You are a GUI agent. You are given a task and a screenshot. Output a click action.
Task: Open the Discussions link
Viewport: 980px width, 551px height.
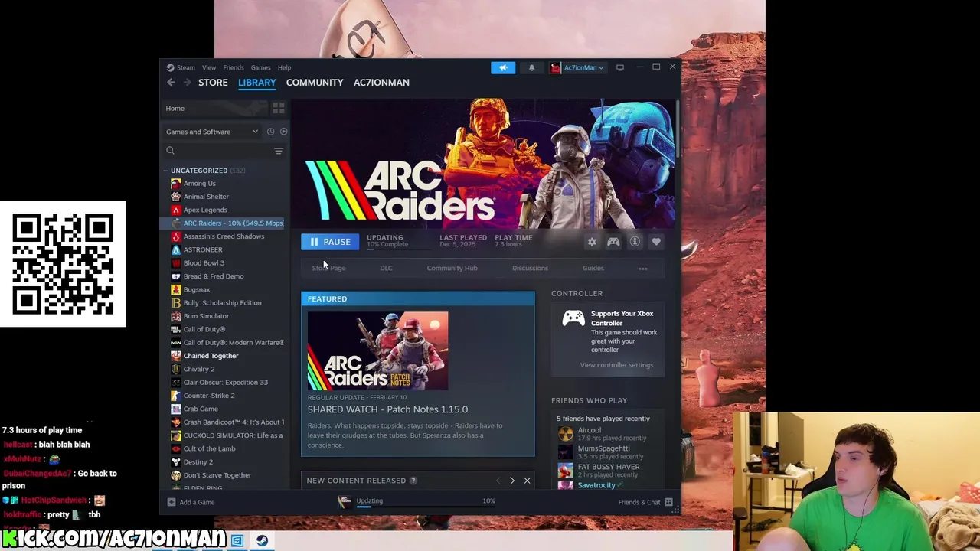(530, 269)
